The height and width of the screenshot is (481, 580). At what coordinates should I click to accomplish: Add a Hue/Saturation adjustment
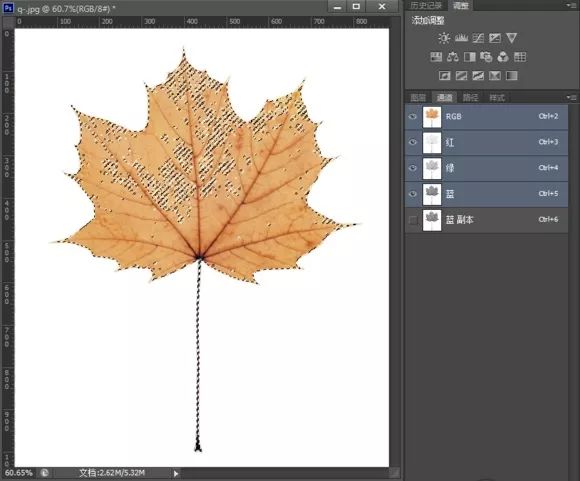click(x=436, y=57)
